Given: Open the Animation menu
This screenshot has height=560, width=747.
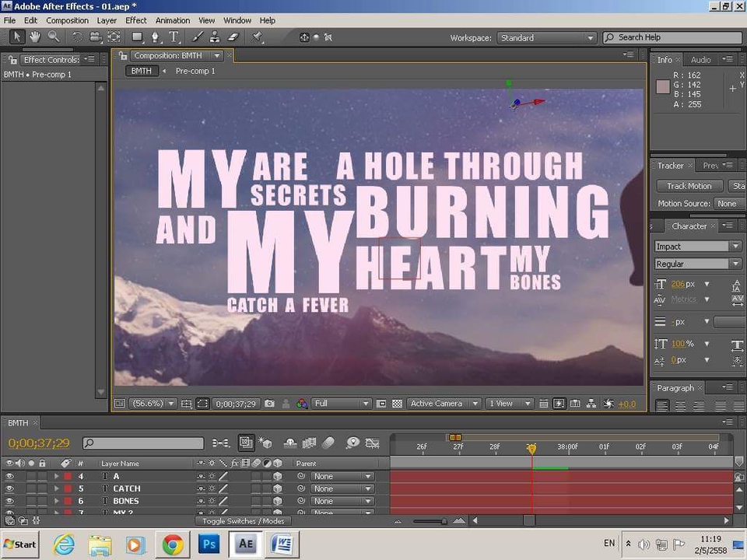Looking at the screenshot, I should (x=172, y=20).
